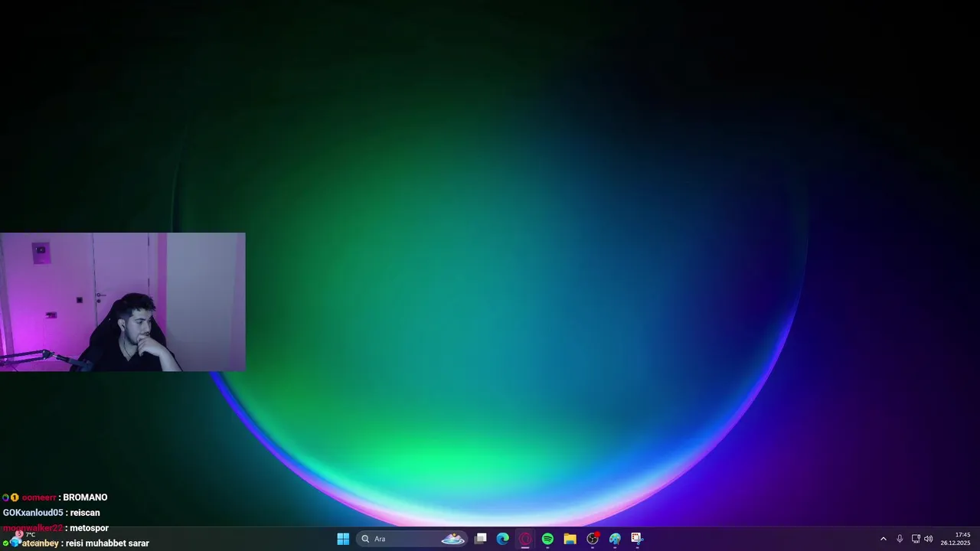Open volume control tray icon
This screenshot has width=980, height=551.
pos(929,539)
